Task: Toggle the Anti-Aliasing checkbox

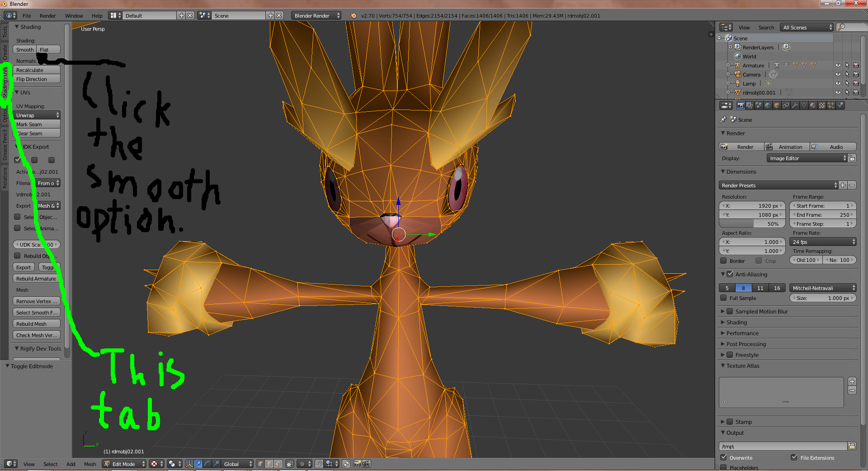Action: [x=730, y=274]
